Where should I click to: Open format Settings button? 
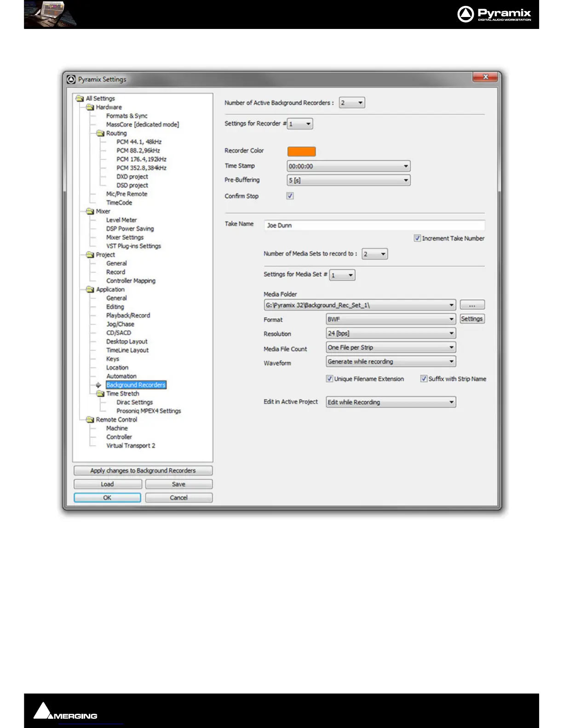472,318
